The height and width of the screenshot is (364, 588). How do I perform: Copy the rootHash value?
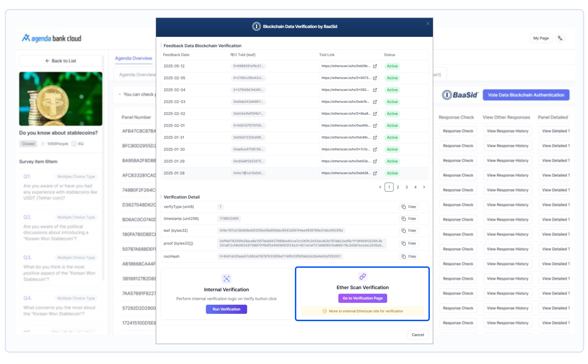pyautogui.click(x=409, y=256)
